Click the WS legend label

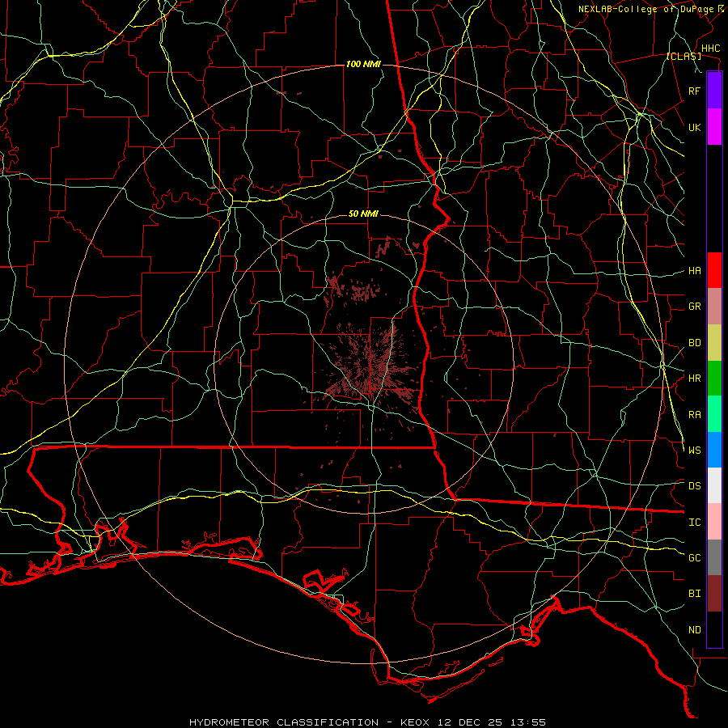[x=695, y=450]
